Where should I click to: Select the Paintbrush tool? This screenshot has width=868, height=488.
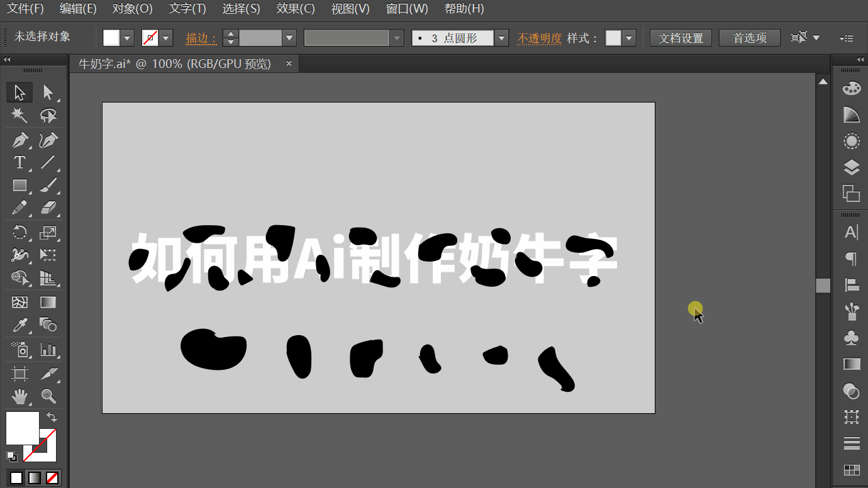click(48, 186)
